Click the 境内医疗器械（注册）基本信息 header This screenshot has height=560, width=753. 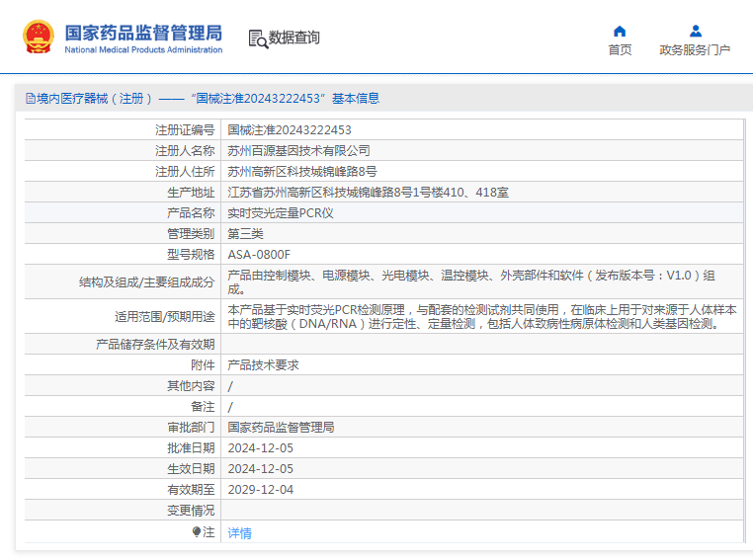pyautogui.click(x=203, y=99)
